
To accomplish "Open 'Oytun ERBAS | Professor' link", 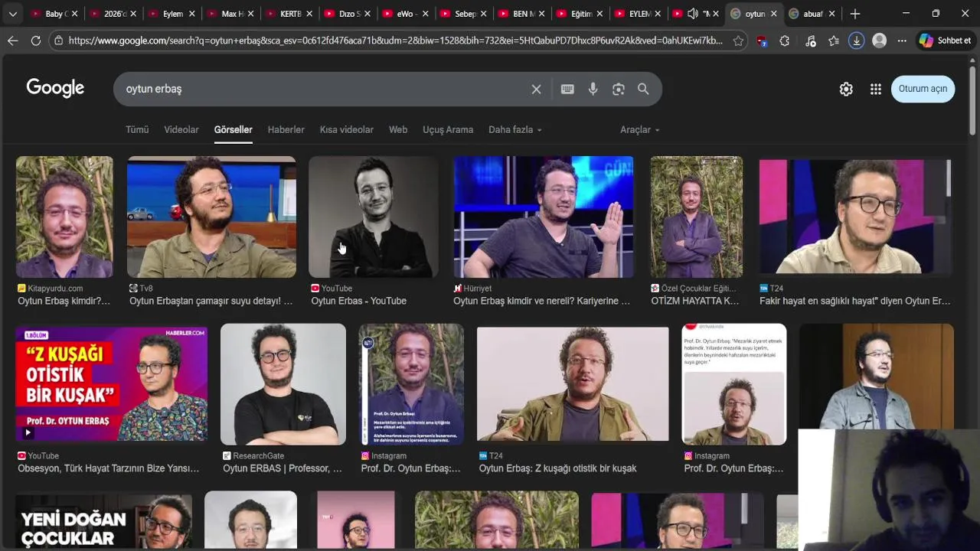I will tap(283, 468).
